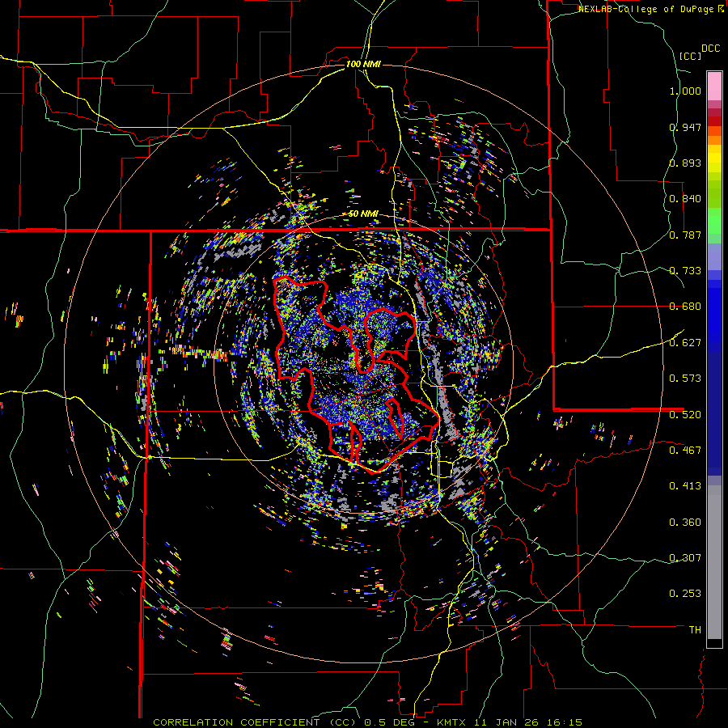
Task: Click the gray segment of the color bar
Action: [x=714, y=562]
